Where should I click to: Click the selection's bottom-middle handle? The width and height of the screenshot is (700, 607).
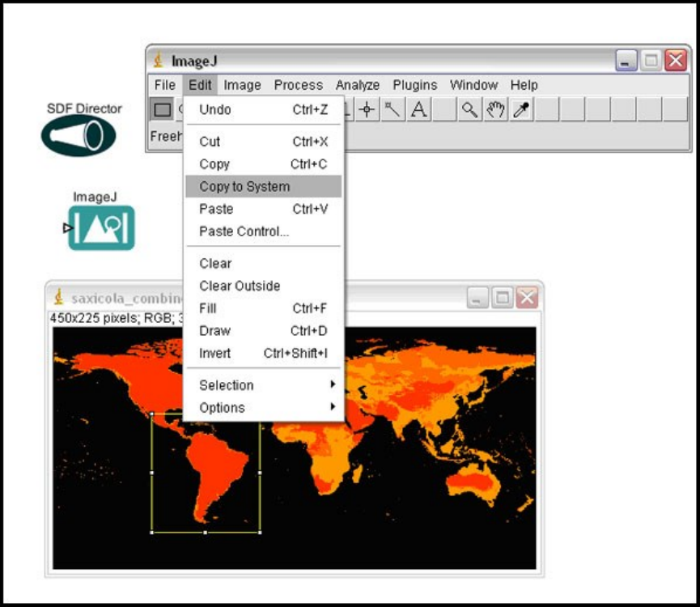coord(206,533)
